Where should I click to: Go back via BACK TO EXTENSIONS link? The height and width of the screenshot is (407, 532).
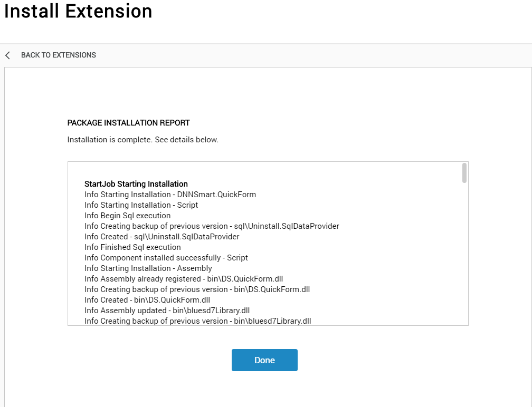point(59,55)
